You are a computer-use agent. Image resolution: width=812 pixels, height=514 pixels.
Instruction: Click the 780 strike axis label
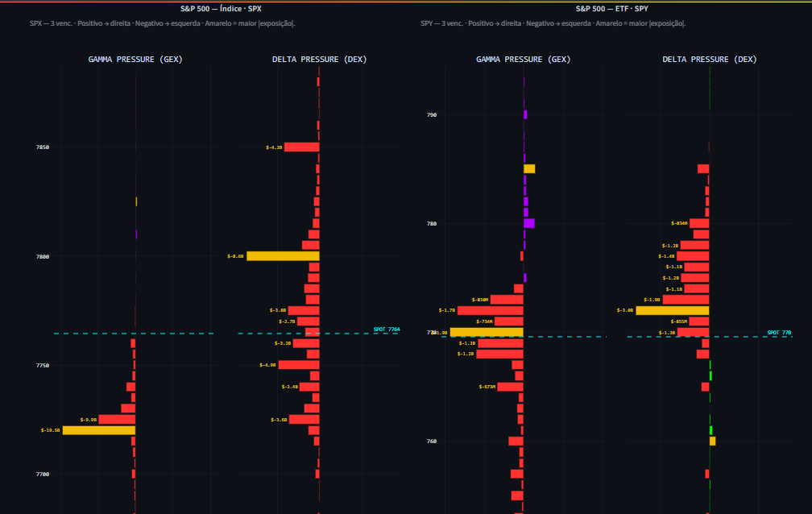click(432, 223)
